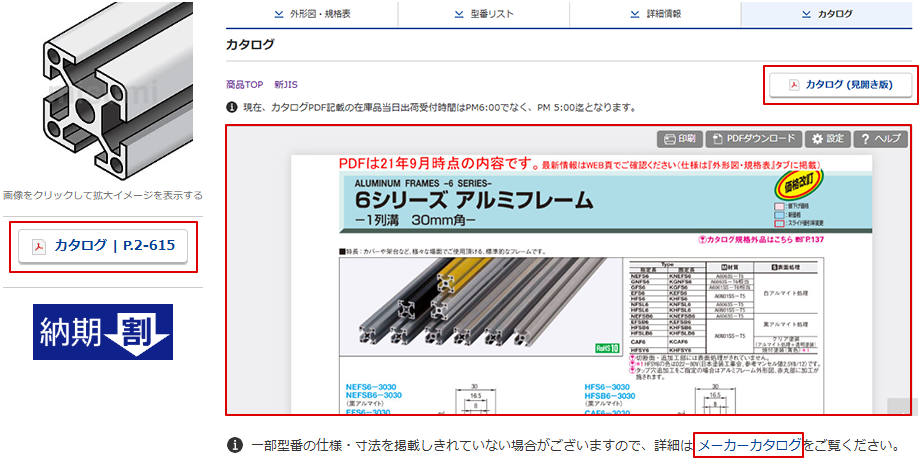Open the カタログ (見開き版) PDF button
This screenshot has width=920, height=470.
pyautogui.click(x=841, y=85)
